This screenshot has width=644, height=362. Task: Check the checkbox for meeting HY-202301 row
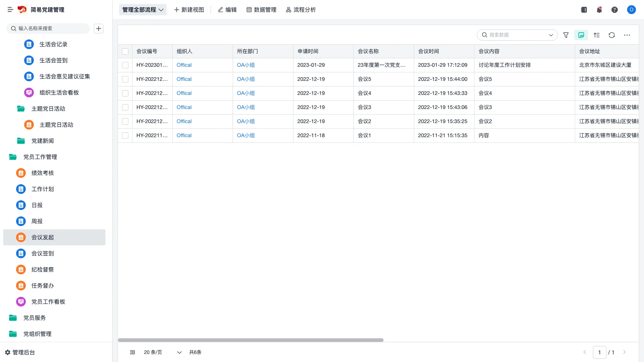click(x=125, y=65)
